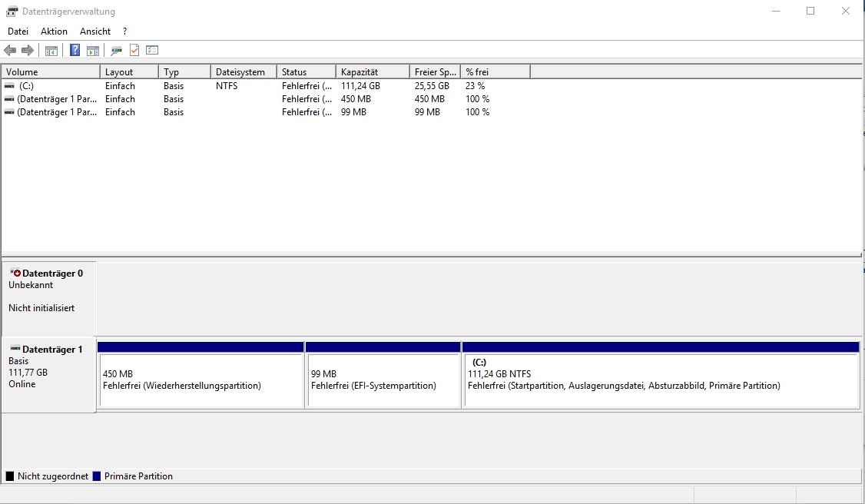Sort by the Layout column header
Screen dimensions: 865x504
tap(129, 71)
